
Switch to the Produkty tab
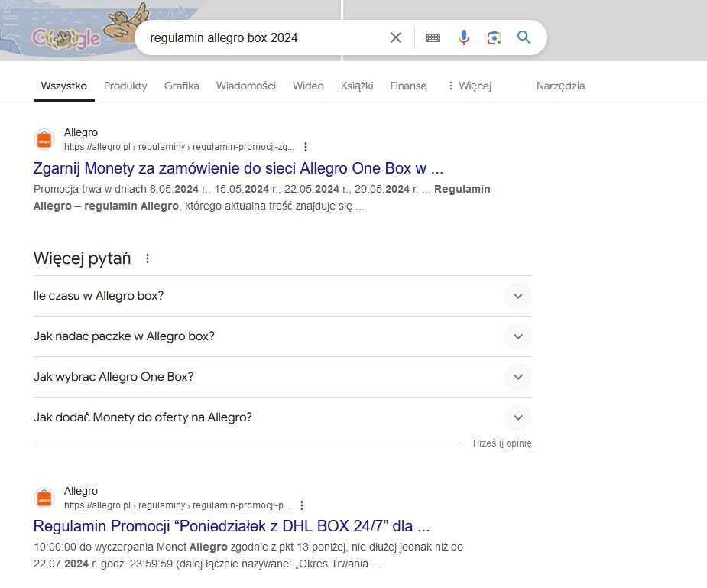125,86
